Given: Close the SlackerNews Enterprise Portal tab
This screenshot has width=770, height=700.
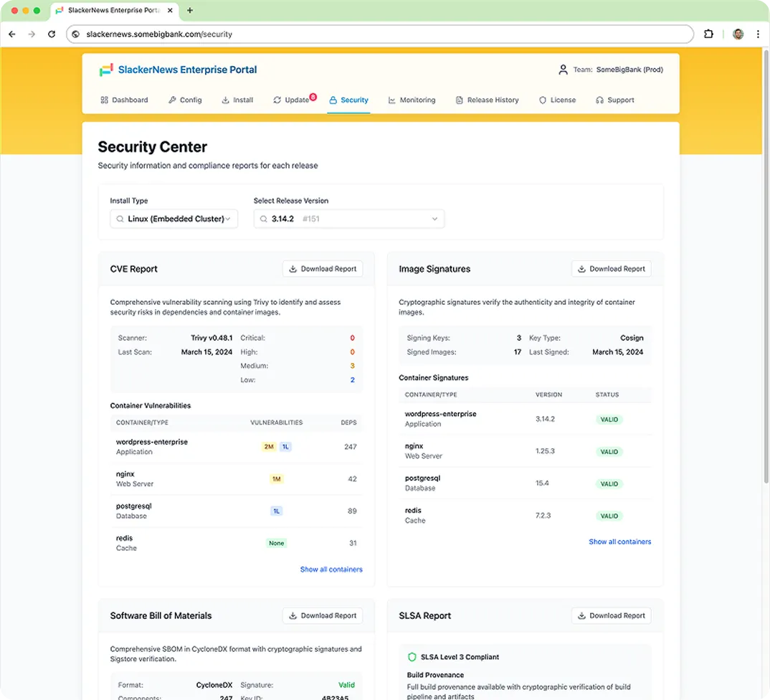Looking at the screenshot, I should [x=170, y=10].
